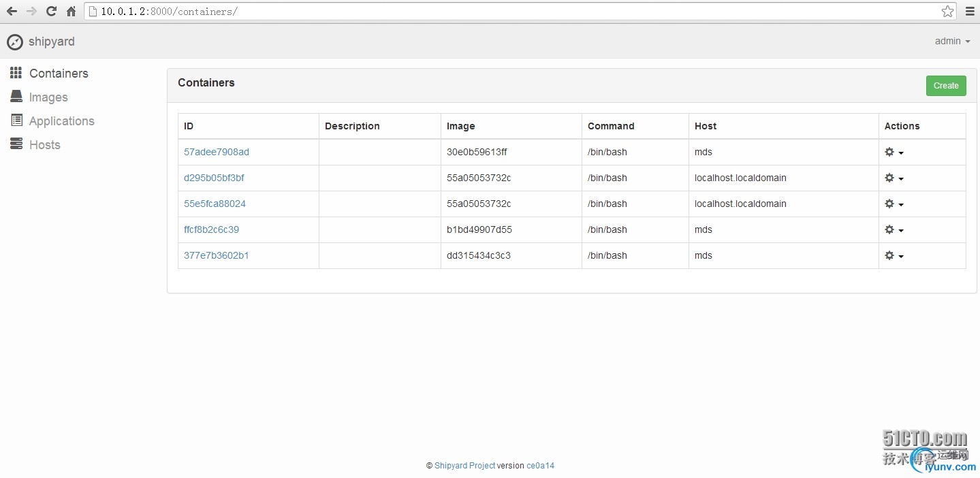Open container link 57adee7908ad
Viewport: 980px width, 478px height.
[x=217, y=152]
